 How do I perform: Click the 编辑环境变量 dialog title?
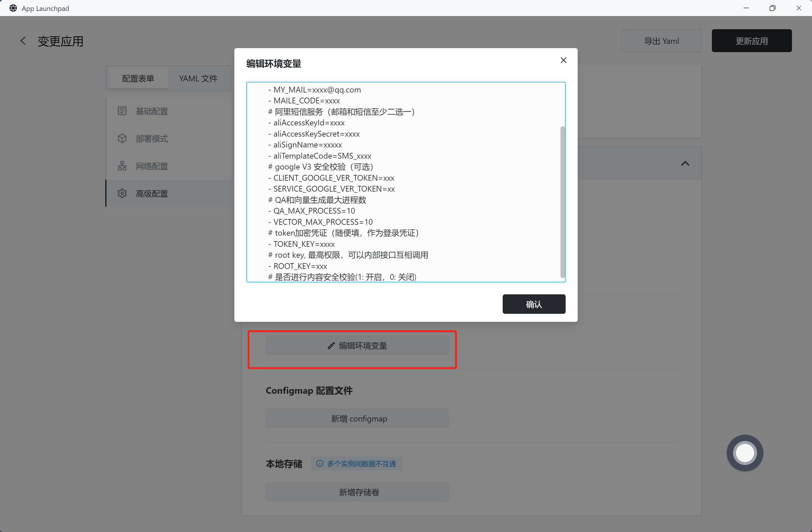coord(274,64)
